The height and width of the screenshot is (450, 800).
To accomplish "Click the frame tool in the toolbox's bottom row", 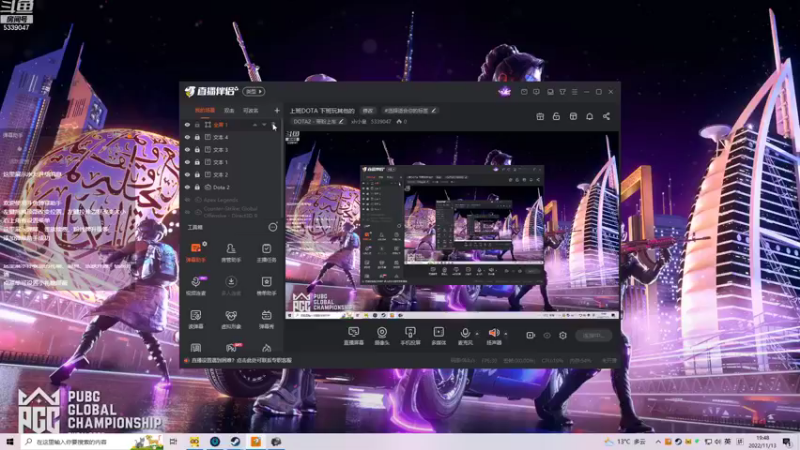I will tap(196, 348).
